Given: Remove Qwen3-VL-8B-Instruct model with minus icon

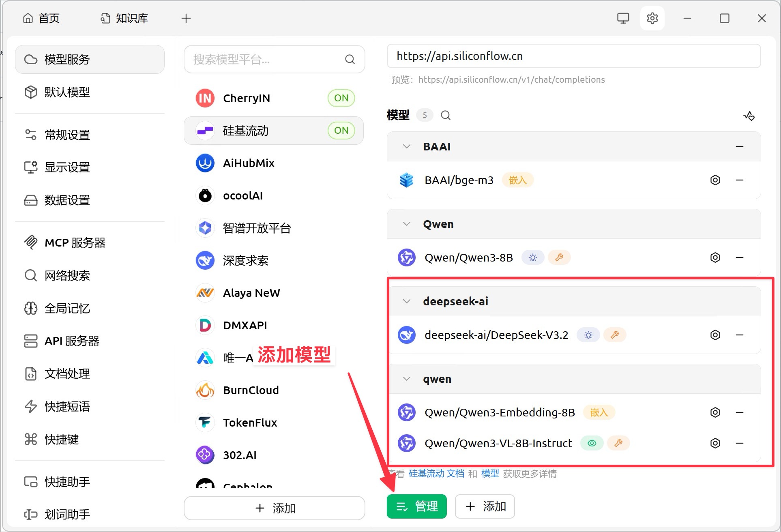Looking at the screenshot, I should (739, 443).
